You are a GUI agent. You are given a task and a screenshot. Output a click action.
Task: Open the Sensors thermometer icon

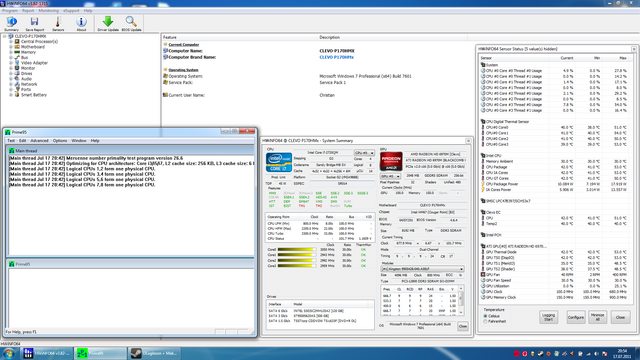coord(58,24)
